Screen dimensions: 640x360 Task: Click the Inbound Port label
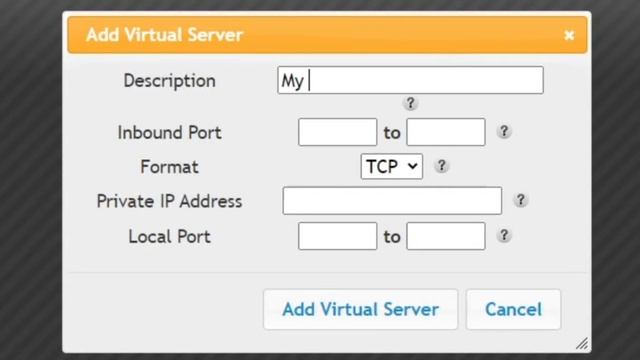click(169, 133)
